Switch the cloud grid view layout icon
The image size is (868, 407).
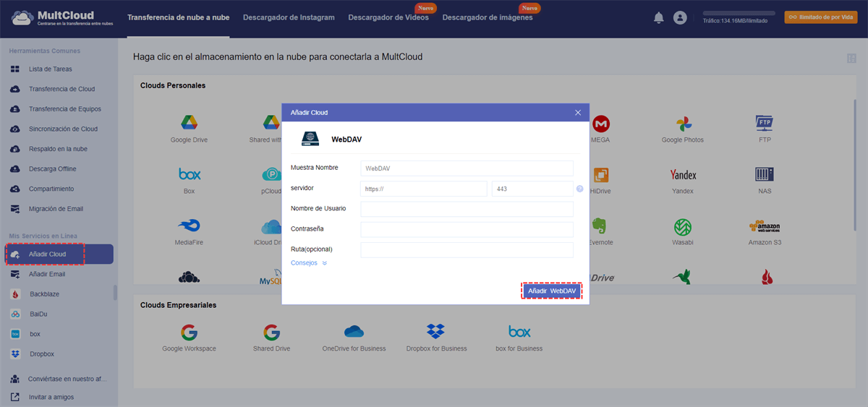click(851, 59)
